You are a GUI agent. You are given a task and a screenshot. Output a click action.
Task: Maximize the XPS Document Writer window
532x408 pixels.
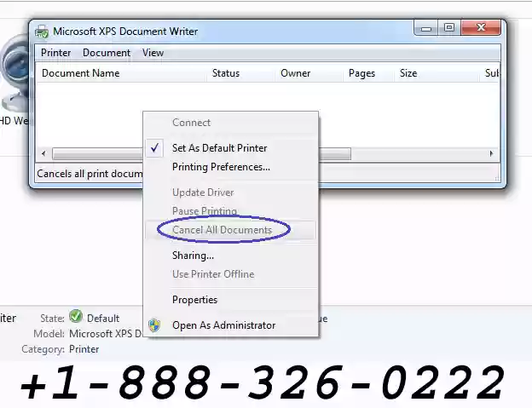pyautogui.click(x=449, y=28)
